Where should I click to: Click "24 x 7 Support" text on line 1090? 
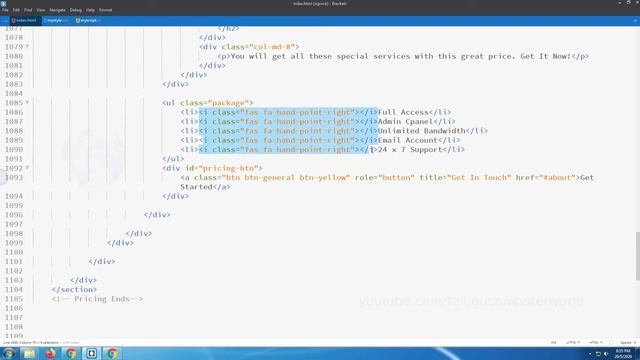pyautogui.click(x=410, y=150)
